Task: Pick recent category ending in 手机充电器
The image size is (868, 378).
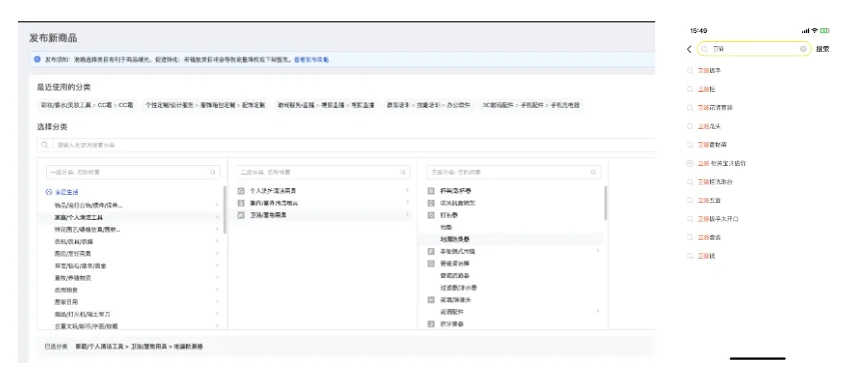Action: [x=530, y=105]
